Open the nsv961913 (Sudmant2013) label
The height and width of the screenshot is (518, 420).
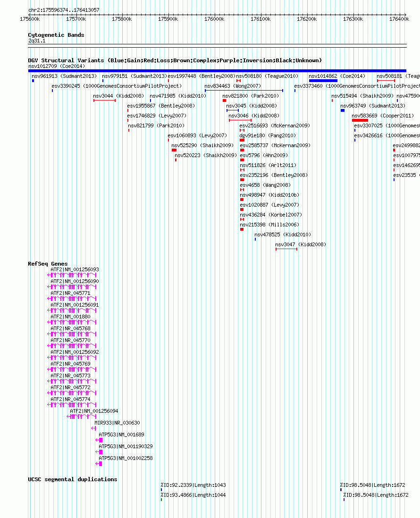(64, 76)
